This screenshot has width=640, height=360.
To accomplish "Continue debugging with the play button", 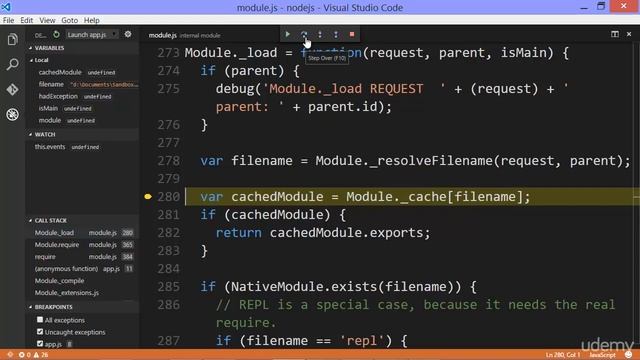I will point(287,34).
